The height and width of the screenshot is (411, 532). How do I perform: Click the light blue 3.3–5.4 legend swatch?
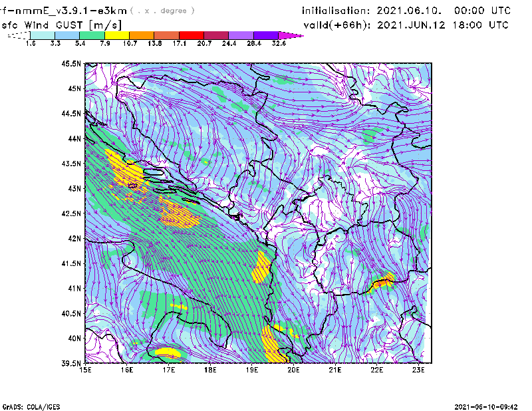click(67, 35)
